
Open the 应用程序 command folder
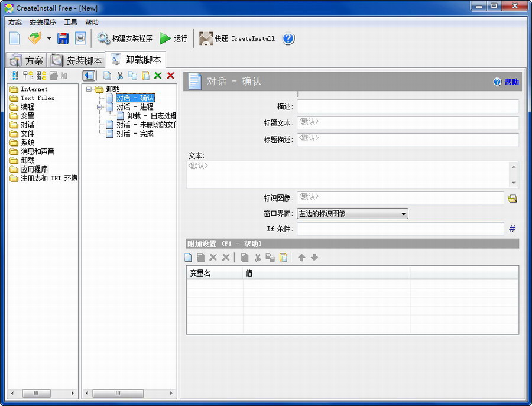click(x=28, y=169)
